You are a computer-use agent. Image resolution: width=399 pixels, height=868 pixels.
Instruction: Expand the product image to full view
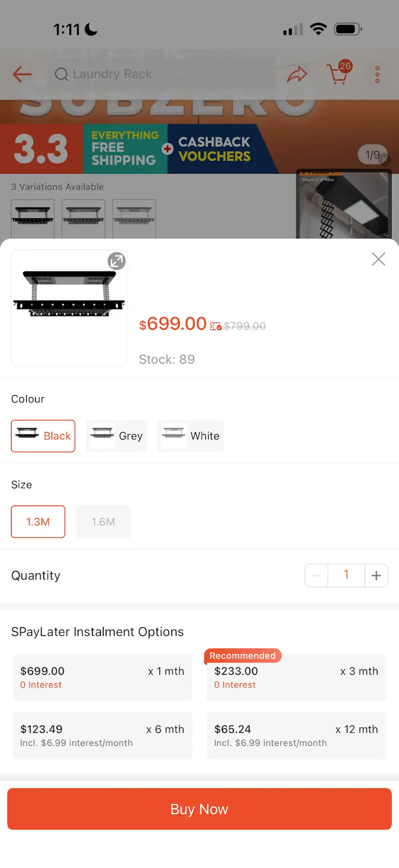tap(117, 261)
